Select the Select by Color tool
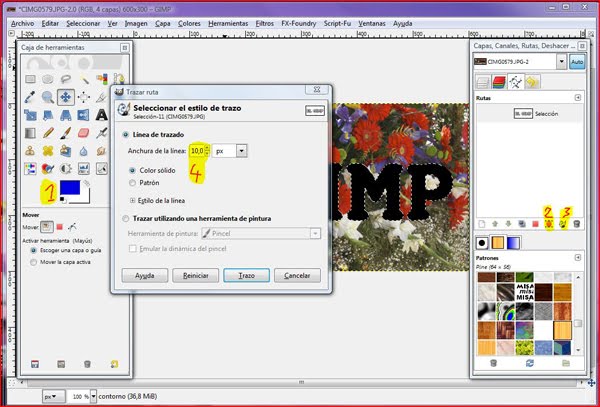Screen dimensions: 600x407 point(102,79)
